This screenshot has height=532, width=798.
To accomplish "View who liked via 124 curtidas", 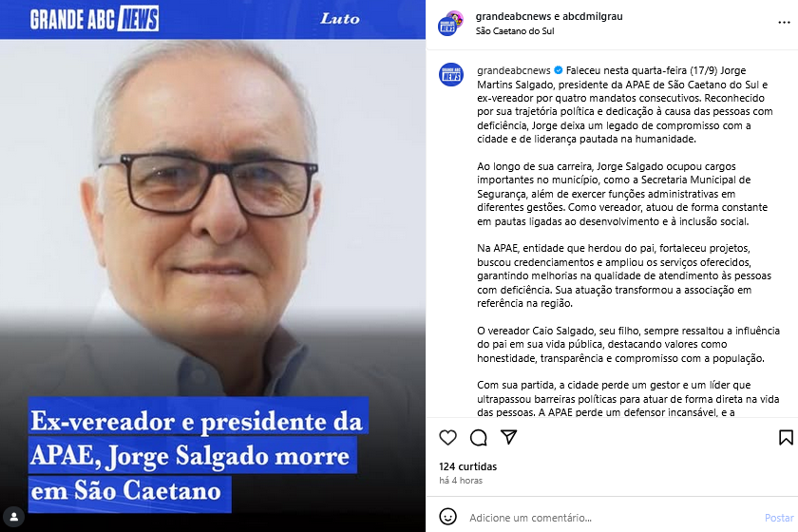I will coord(467,466).
